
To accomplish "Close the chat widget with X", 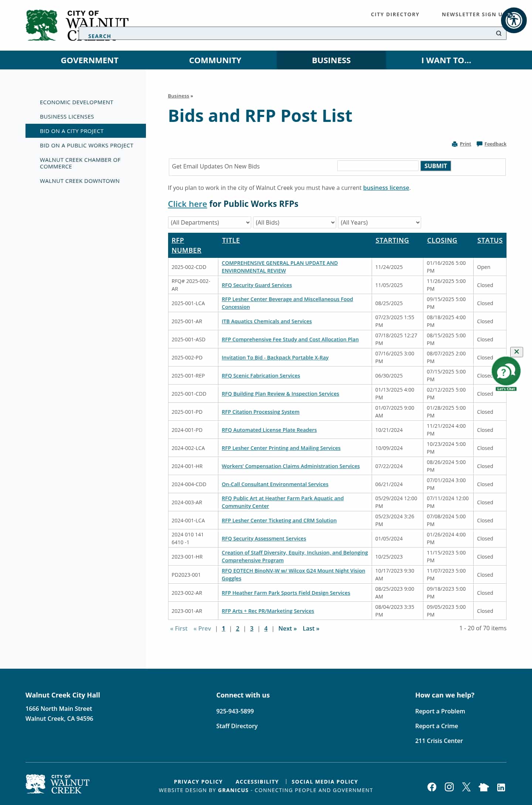I will 516,352.
